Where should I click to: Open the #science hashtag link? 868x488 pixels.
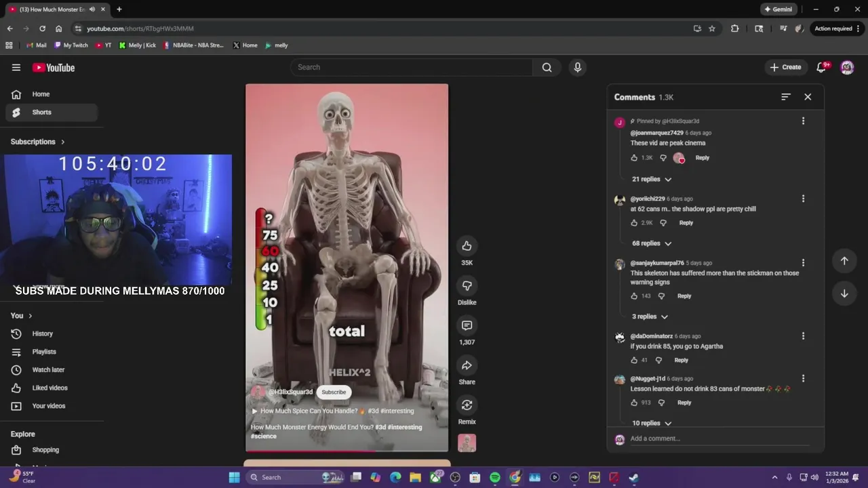click(x=264, y=436)
